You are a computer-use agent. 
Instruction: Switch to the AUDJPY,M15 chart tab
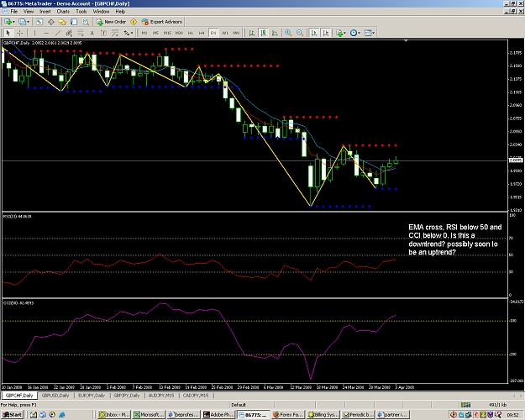point(161,396)
